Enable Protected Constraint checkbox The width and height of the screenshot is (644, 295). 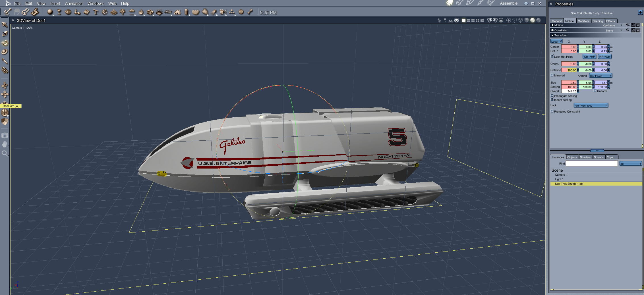click(x=552, y=111)
